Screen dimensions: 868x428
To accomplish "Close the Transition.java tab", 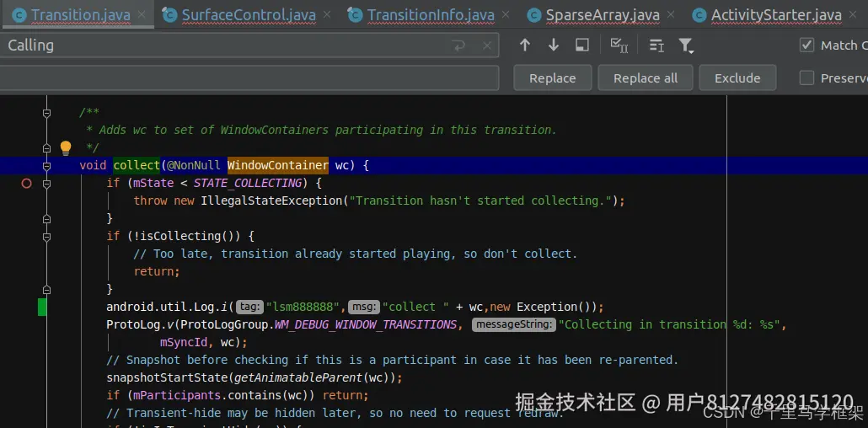I will click(x=142, y=15).
